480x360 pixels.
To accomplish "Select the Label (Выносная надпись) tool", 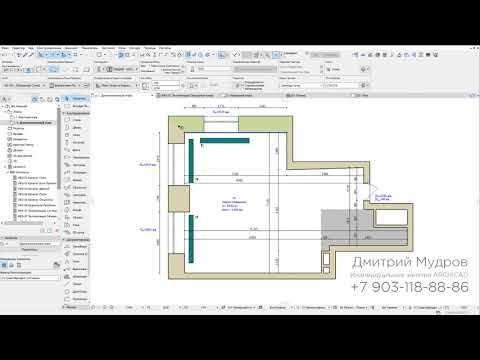I will click(x=76, y=269).
